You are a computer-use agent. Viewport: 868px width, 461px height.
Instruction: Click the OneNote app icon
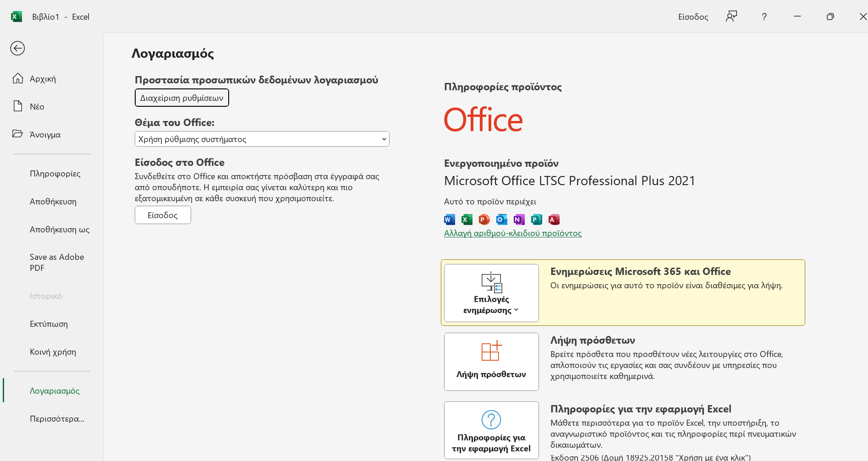click(519, 220)
